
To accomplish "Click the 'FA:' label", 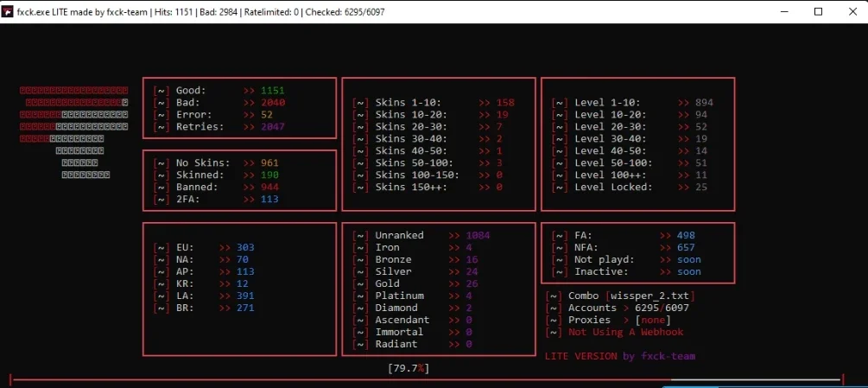I will coord(584,235).
